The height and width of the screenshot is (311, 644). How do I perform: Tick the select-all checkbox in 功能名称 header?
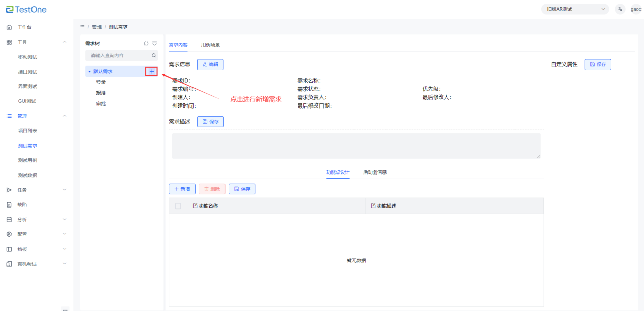pyautogui.click(x=178, y=206)
